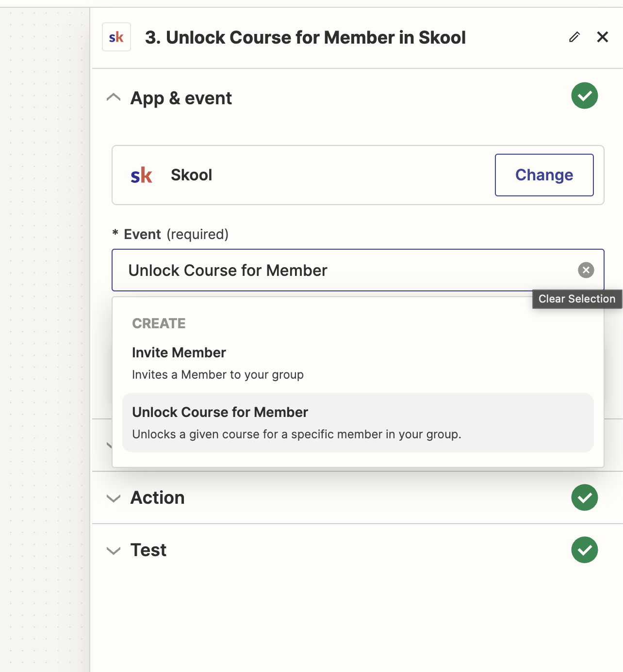The image size is (623, 672).
Task: Click the CREATE section header in the dropdown
Action: click(159, 323)
